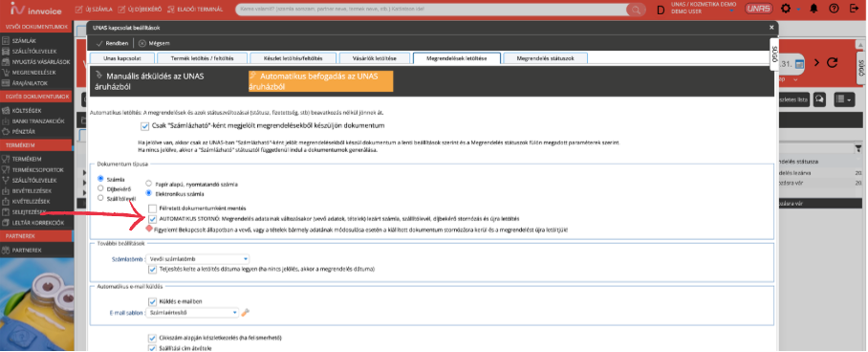
Task: Open chat bubbles icon in background toolbar
Action: coord(820,99)
